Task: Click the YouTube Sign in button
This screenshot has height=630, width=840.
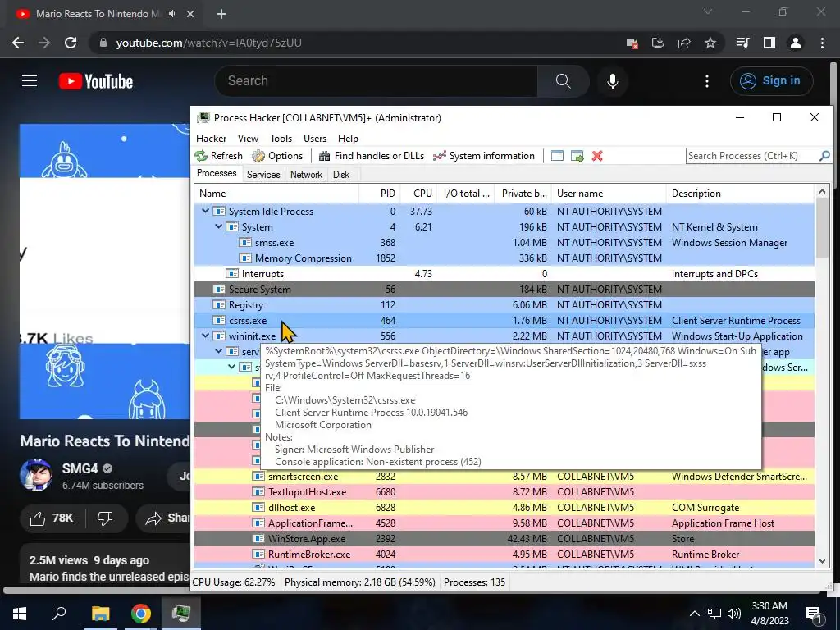Action: (x=771, y=81)
